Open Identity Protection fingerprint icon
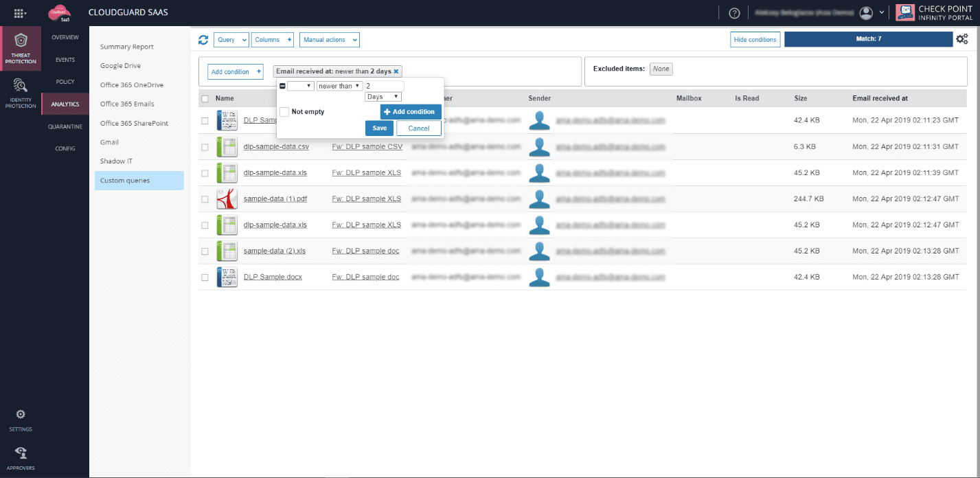The width and height of the screenshot is (980, 478). (21, 86)
